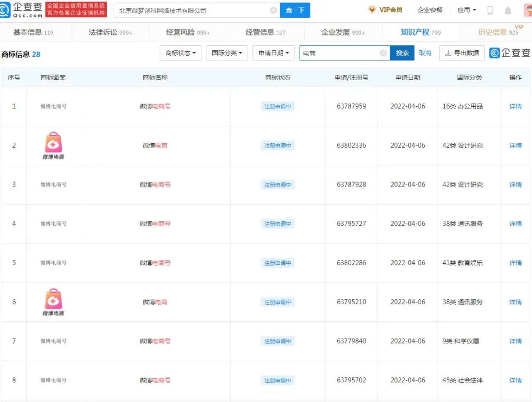Clear the 电商 keyword using the X icon

tap(383, 53)
